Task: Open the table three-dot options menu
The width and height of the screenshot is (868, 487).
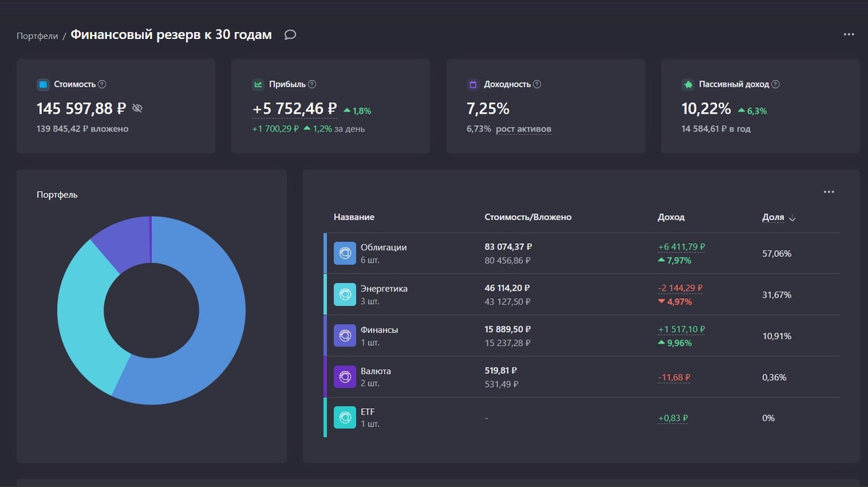Action: click(x=828, y=192)
